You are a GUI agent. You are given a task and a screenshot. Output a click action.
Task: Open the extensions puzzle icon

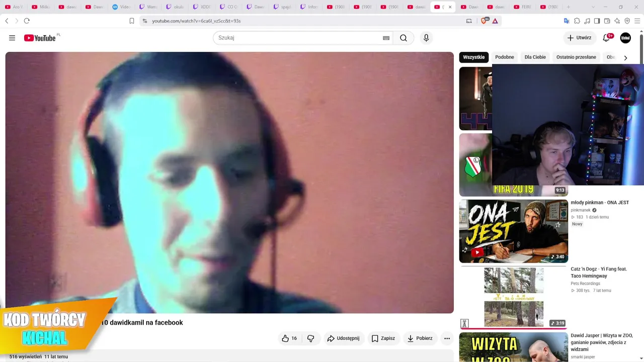[577, 21]
